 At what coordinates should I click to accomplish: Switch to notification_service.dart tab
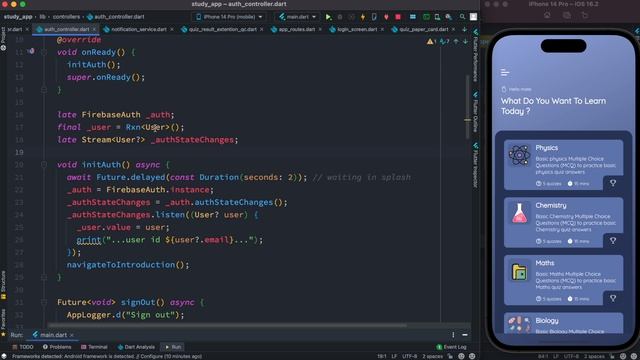[x=139, y=29]
